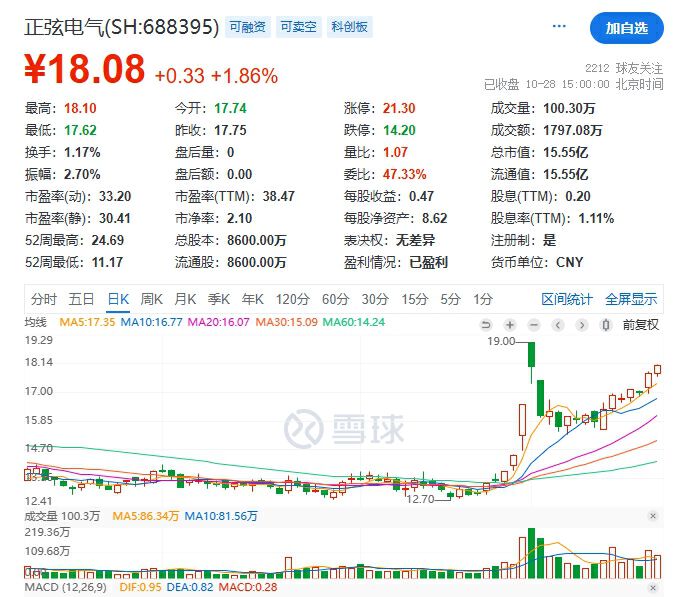The width and height of the screenshot is (695, 597).
Task: Close the MACD indicator panel
Action: click(653, 587)
